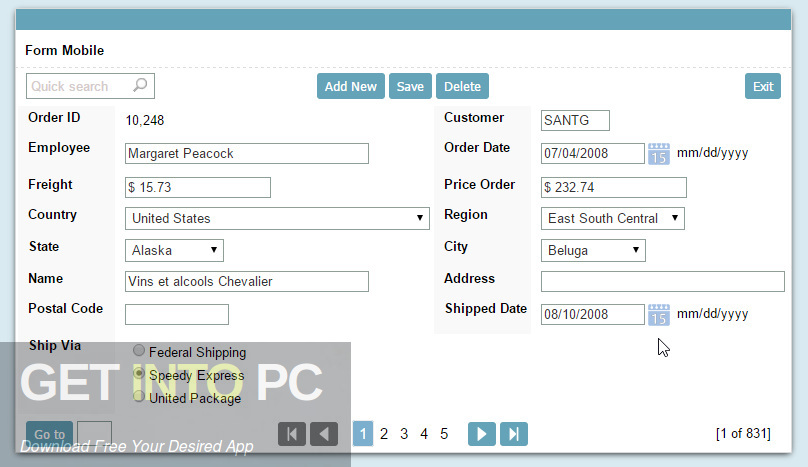
Task: Click the Name text field
Action: tap(247, 281)
